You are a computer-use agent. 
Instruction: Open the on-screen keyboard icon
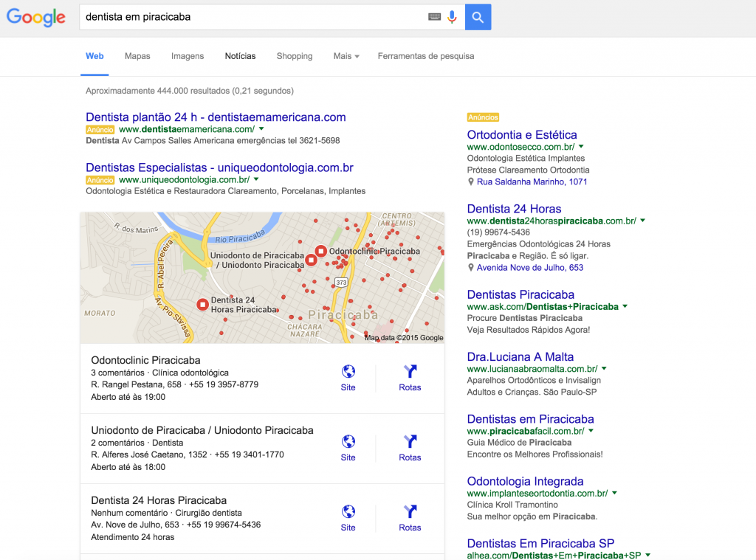coord(434,17)
